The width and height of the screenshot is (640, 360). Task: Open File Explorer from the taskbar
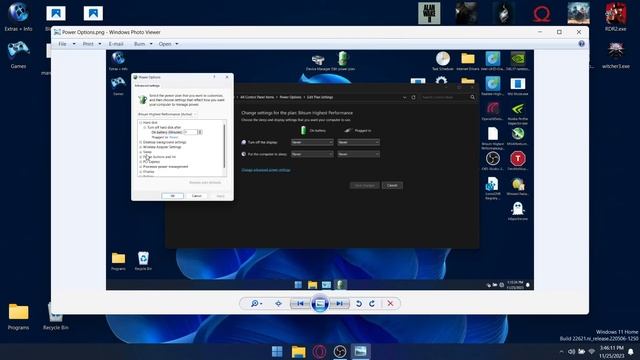[298, 351]
